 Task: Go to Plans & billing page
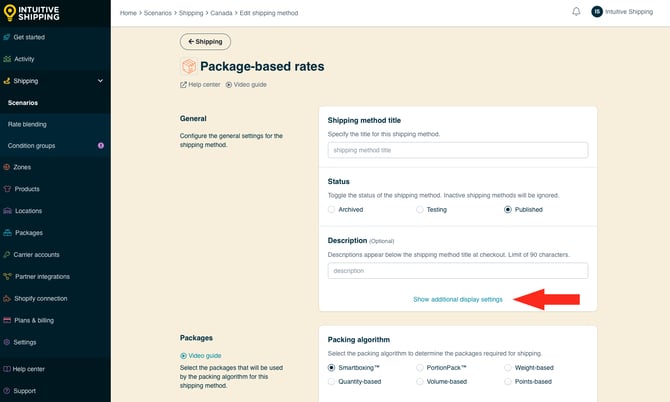34,320
